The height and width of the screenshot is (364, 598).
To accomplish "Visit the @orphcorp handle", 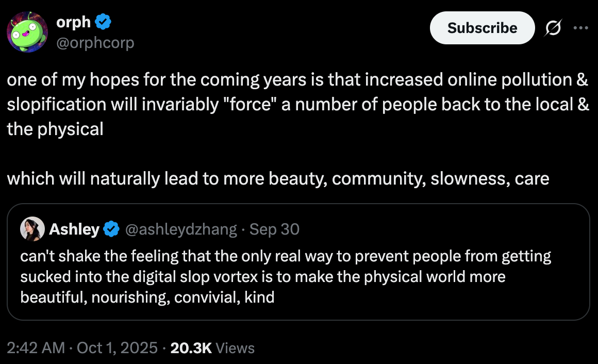I will 94,42.
